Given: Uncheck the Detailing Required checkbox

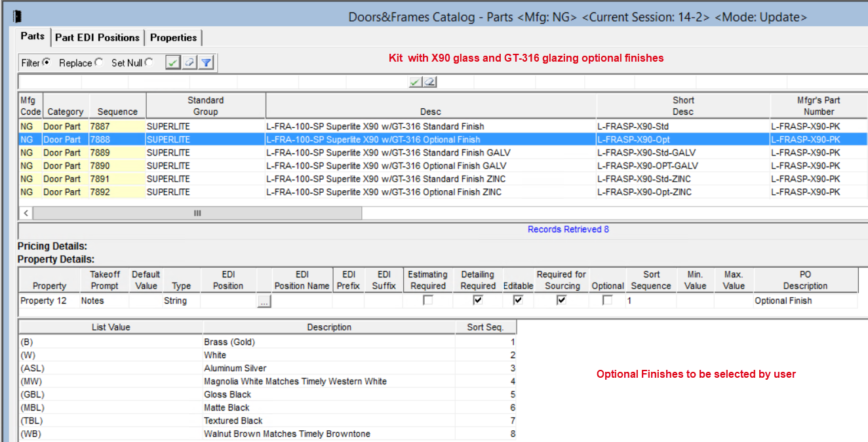Looking at the screenshot, I should (478, 300).
